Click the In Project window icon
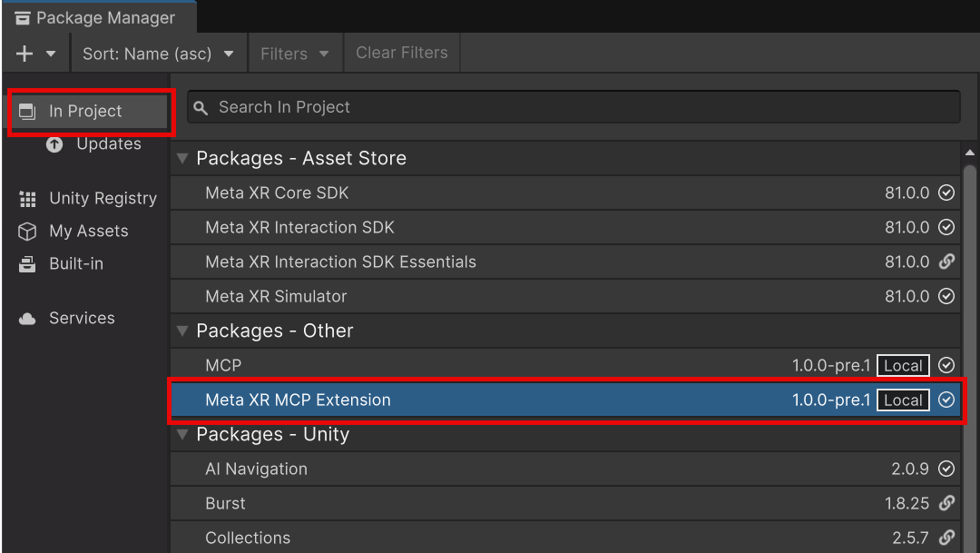The image size is (980, 553). [27, 112]
